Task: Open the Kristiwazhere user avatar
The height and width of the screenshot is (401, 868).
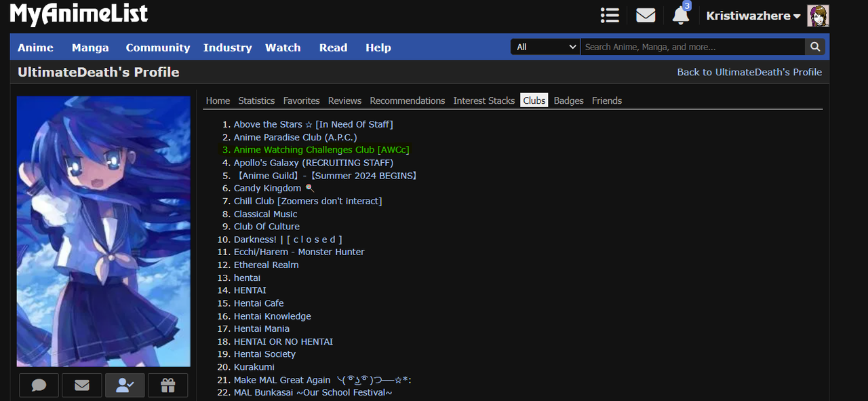Action: tap(818, 16)
